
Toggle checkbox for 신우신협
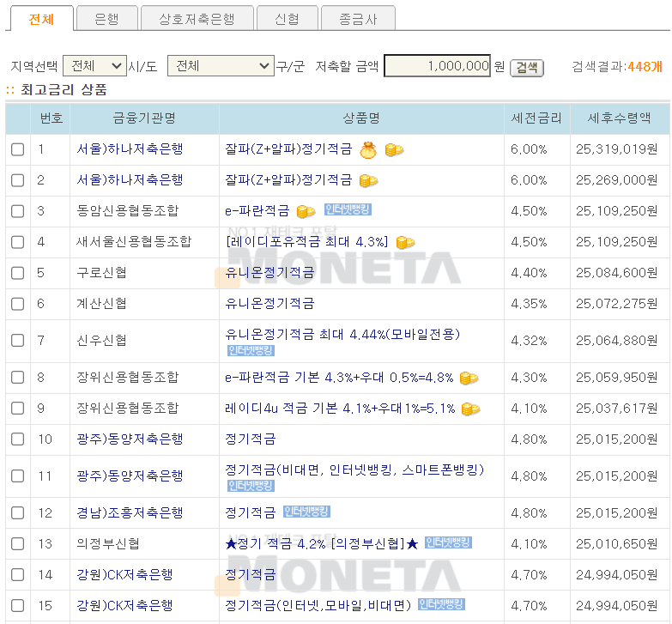click(x=17, y=341)
